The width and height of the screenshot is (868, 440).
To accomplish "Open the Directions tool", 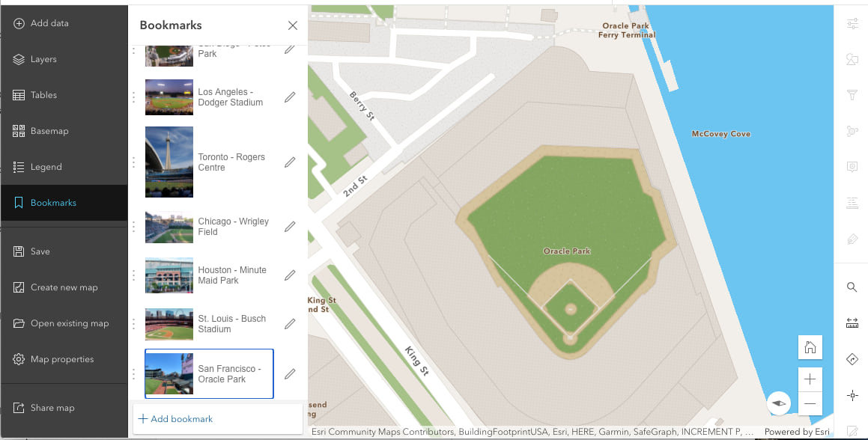I will point(852,358).
